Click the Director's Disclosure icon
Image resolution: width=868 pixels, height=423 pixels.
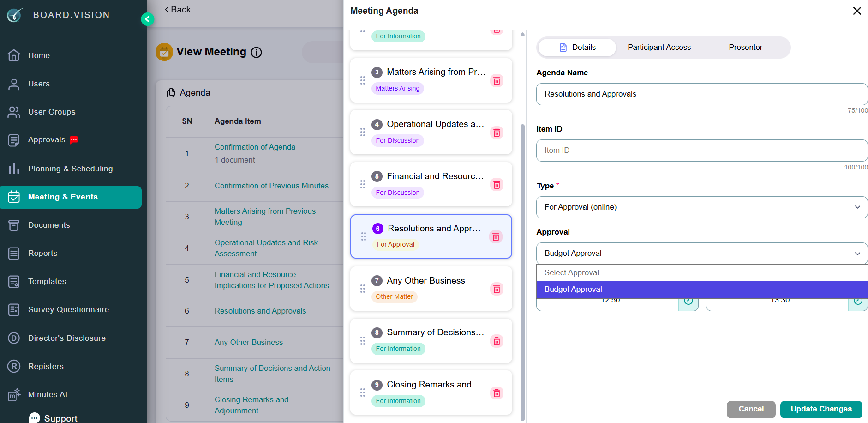(14, 338)
